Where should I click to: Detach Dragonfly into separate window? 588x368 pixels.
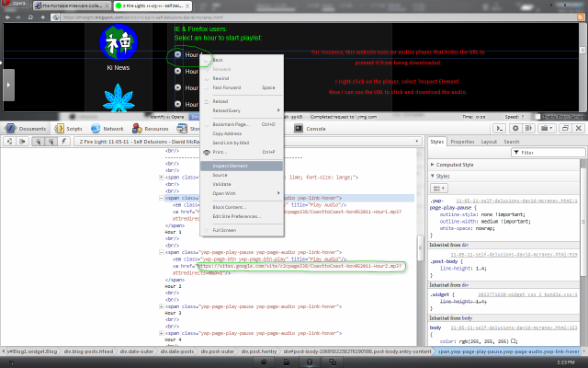[565, 129]
